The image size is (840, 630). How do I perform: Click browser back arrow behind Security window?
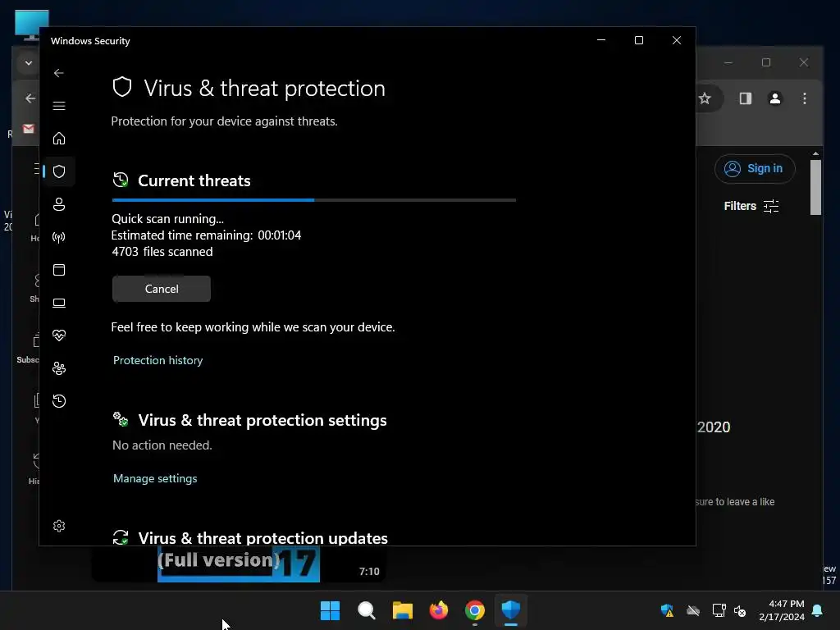pyautogui.click(x=30, y=98)
